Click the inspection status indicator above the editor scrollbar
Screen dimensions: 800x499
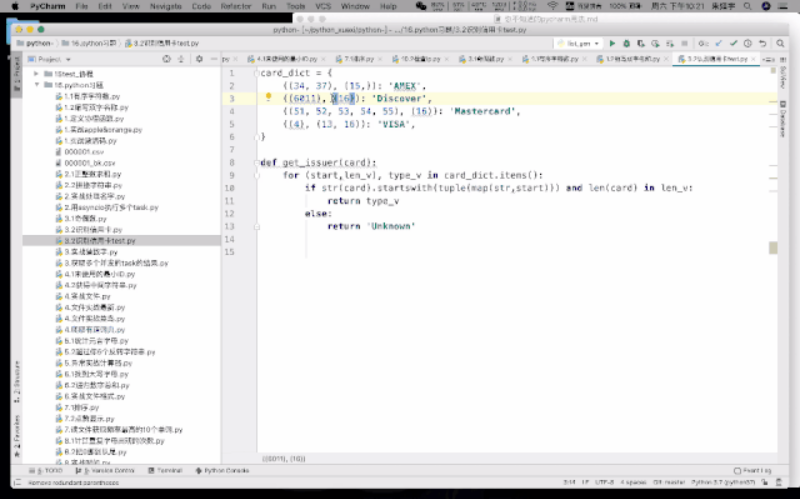773,70
